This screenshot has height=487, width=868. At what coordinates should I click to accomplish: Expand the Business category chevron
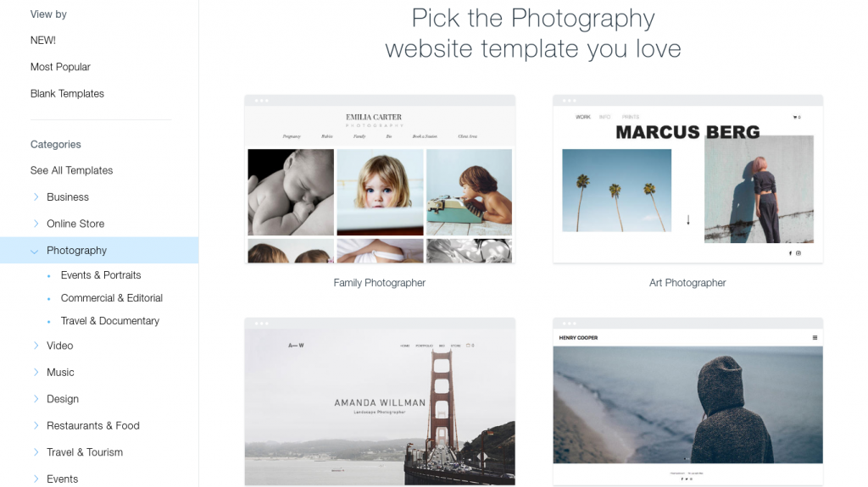point(36,197)
